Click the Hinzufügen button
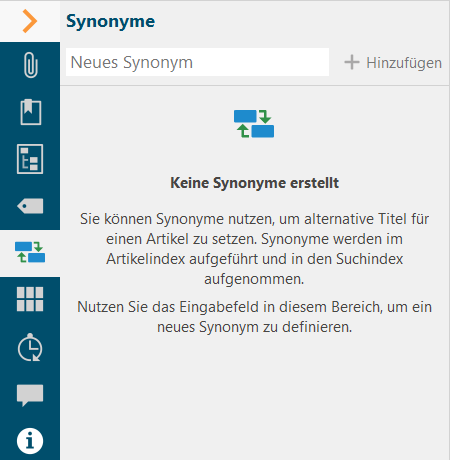This screenshot has width=450, height=460. [393, 63]
